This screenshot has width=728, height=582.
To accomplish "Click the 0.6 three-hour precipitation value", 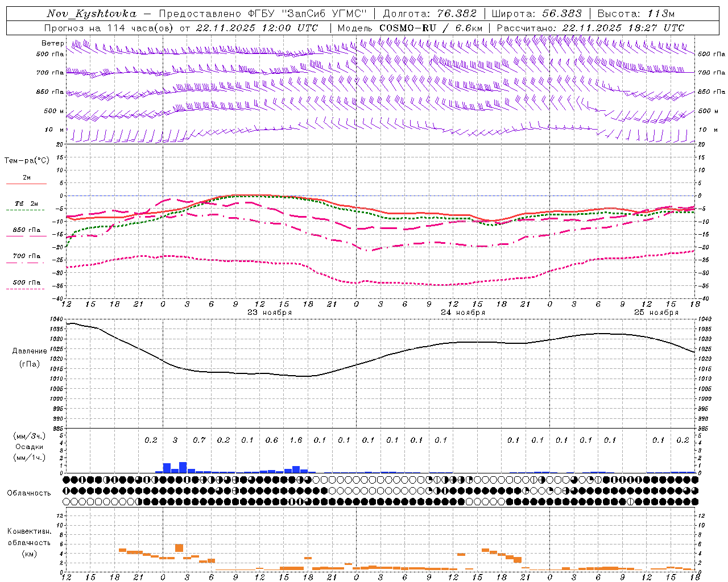I will click(x=272, y=440).
